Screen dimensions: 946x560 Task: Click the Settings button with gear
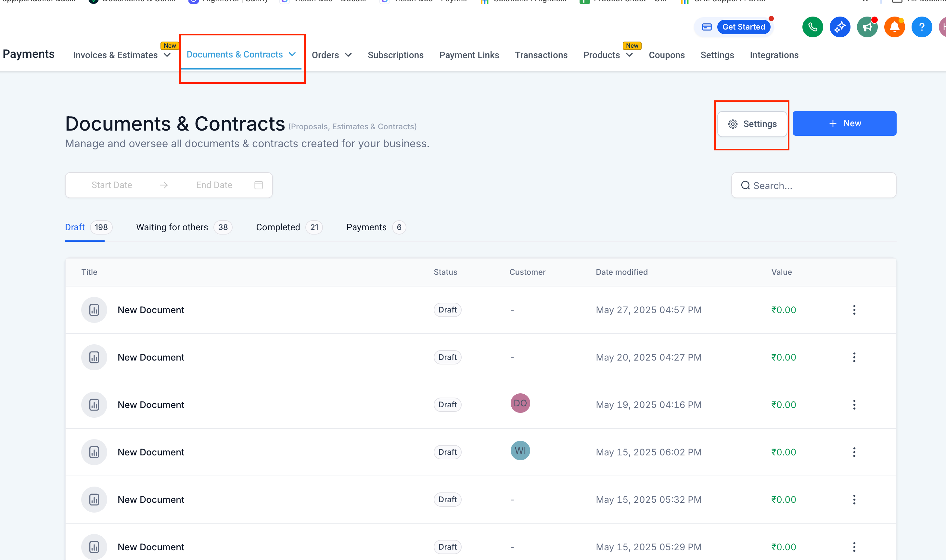tap(752, 124)
